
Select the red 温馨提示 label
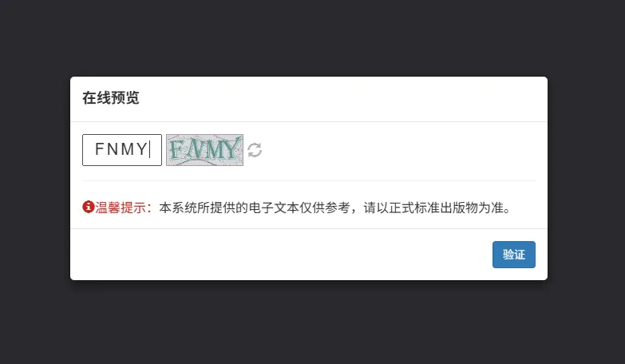[124, 208]
